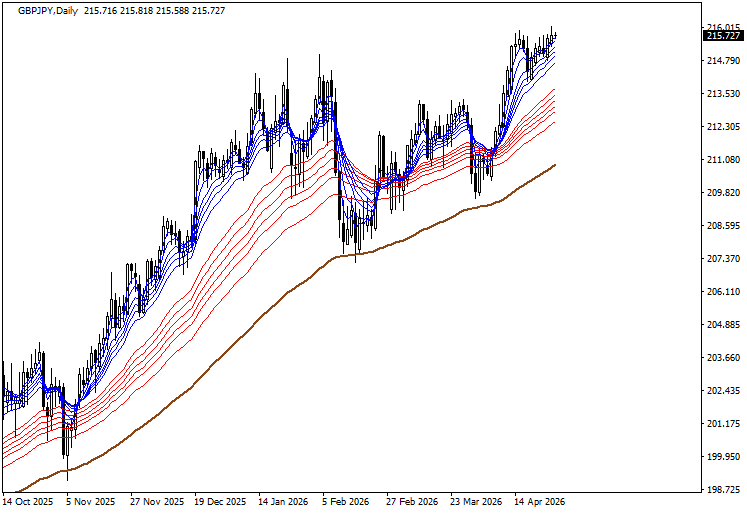Screen dimensions: 747x513
Task: Click the 208.595 price axis label
Action: click(x=723, y=226)
